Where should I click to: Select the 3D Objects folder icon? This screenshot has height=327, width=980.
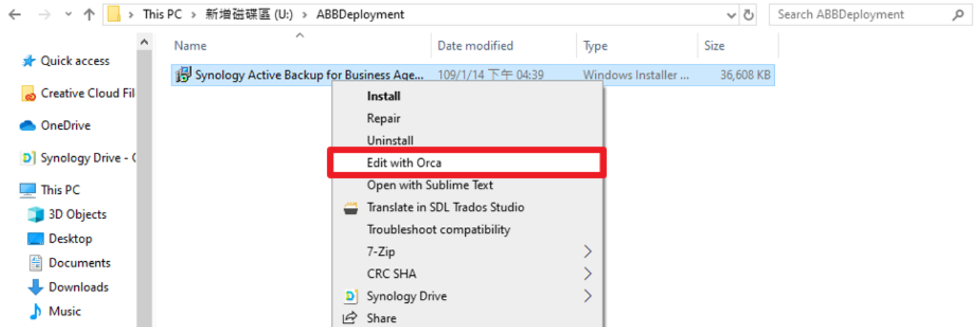[36, 215]
